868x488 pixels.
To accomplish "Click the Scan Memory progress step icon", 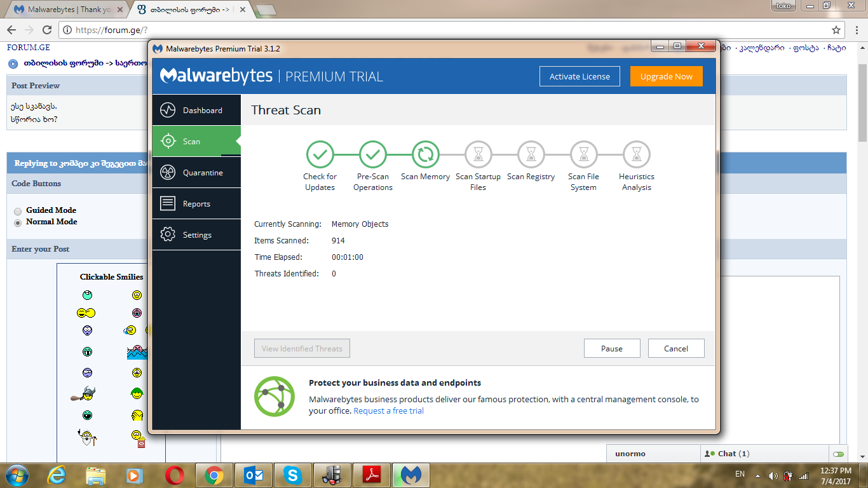I will pyautogui.click(x=425, y=154).
